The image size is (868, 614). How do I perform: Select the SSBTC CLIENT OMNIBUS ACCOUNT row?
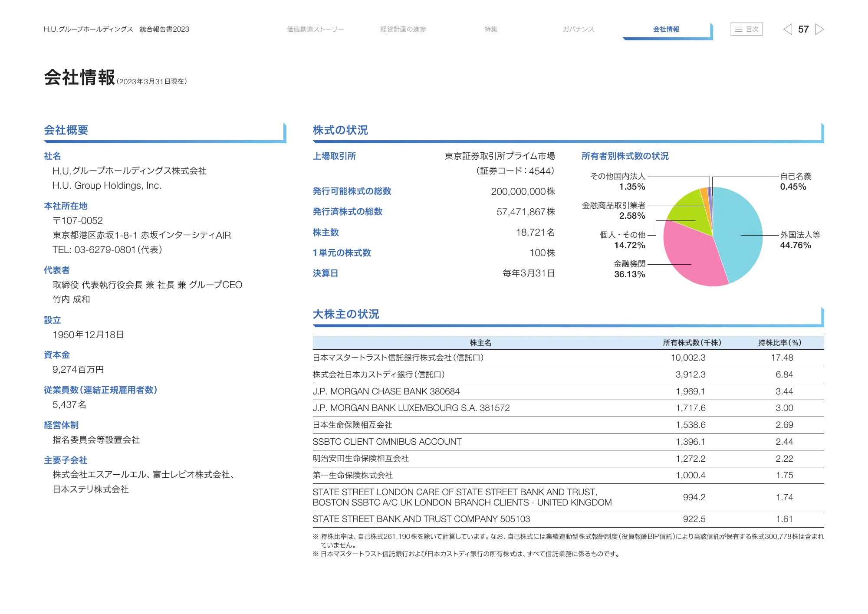click(x=387, y=442)
